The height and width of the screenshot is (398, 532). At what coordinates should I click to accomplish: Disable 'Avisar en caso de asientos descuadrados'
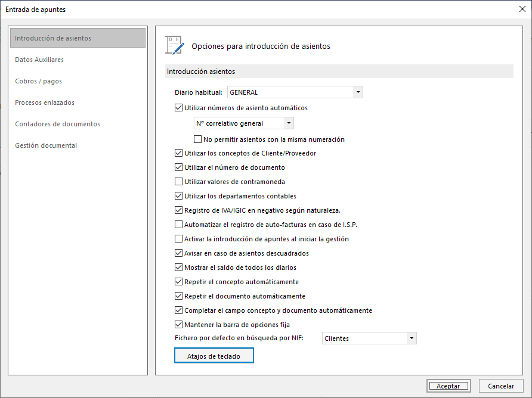coord(178,253)
